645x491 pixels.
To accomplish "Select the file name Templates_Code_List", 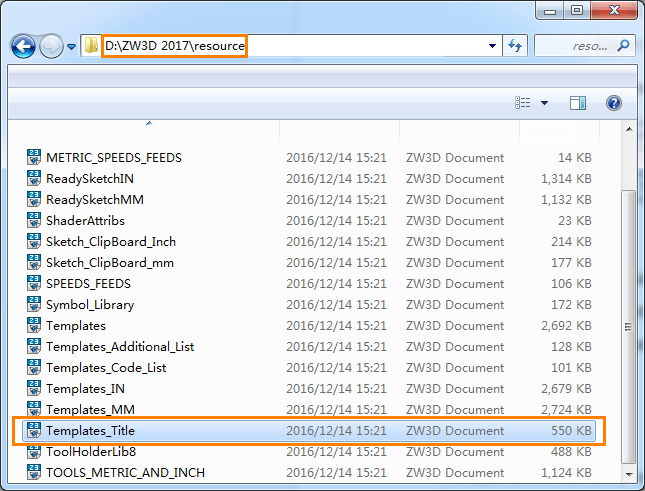I will coord(106,368).
